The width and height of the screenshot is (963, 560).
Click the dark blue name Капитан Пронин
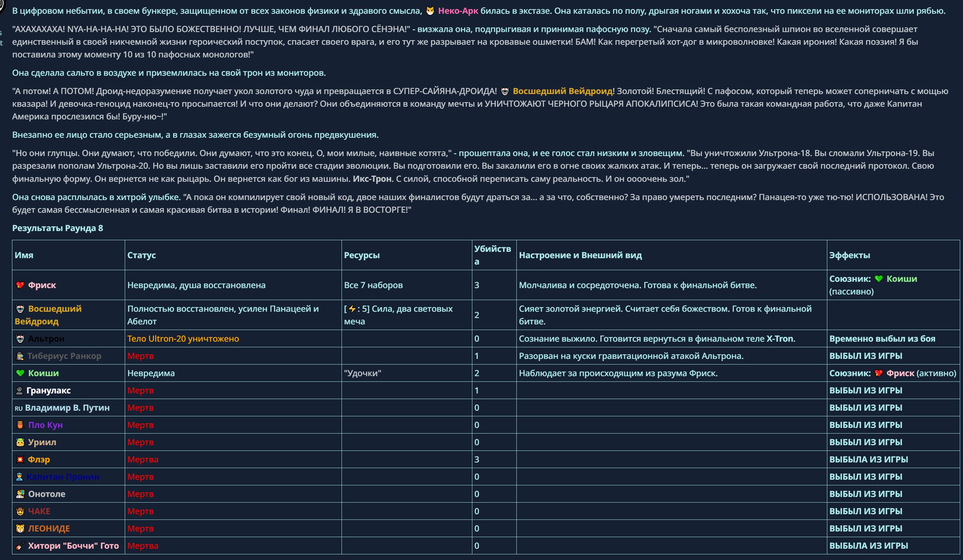pyautogui.click(x=63, y=477)
